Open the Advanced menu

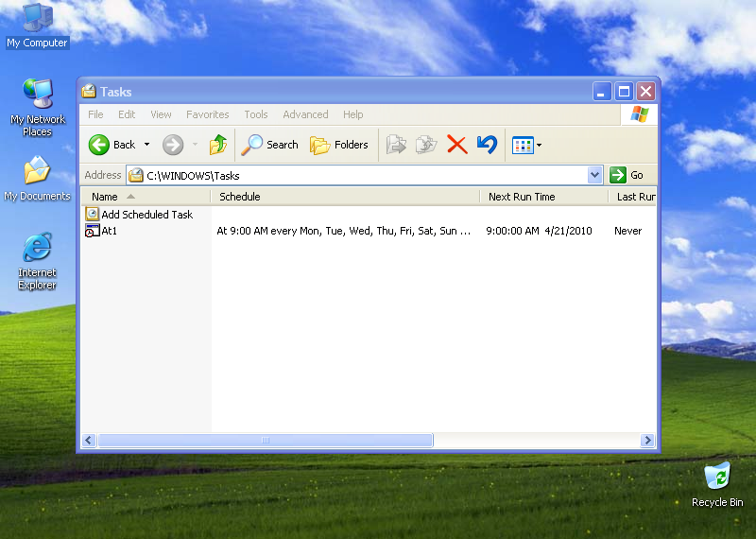coord(305,114)
